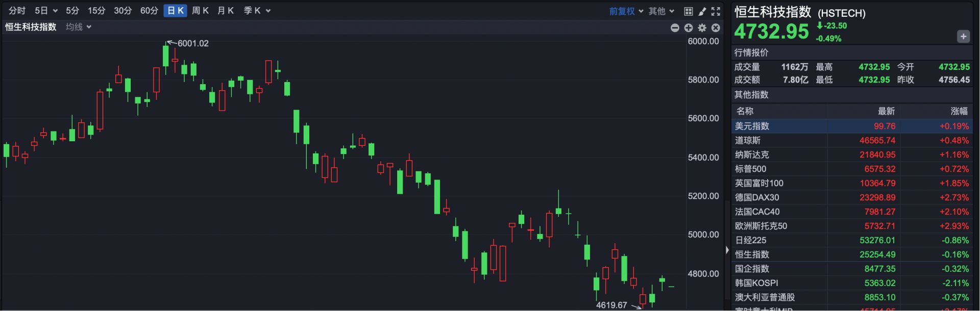Select the 60分 timeframe
Screen dimensions: 980x311
149,11
